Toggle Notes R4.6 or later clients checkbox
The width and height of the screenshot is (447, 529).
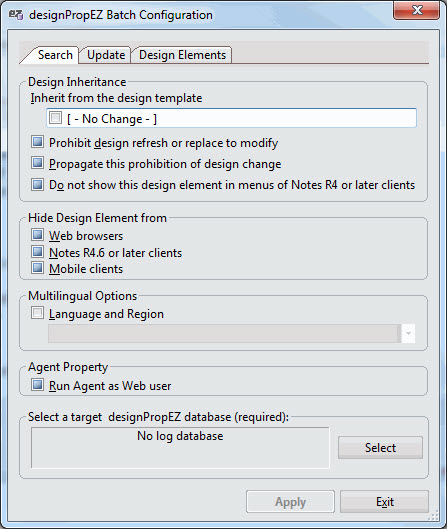(x=37, y=252)
